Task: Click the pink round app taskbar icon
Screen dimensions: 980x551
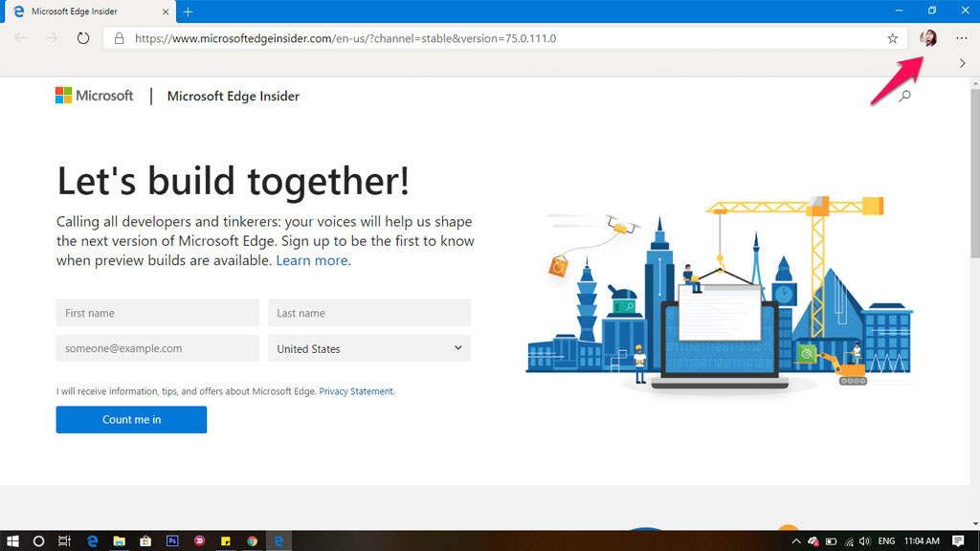Action: (199, 541)
